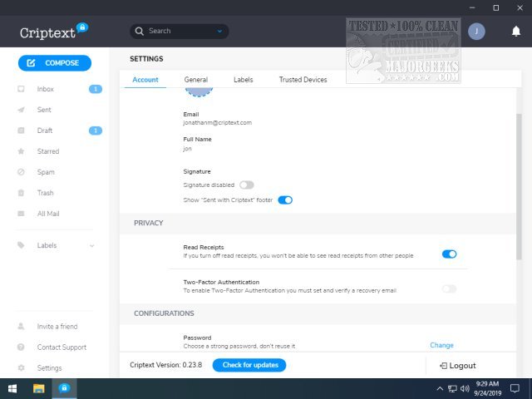Click the settings vertical scrollbar
Viewport: 532px width, 399px height.
coord(519,186)
